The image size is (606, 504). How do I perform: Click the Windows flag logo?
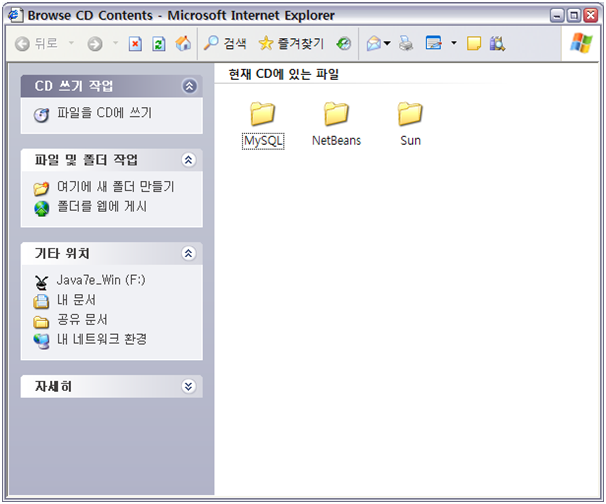pyautogui.click(x=581, y=43)
